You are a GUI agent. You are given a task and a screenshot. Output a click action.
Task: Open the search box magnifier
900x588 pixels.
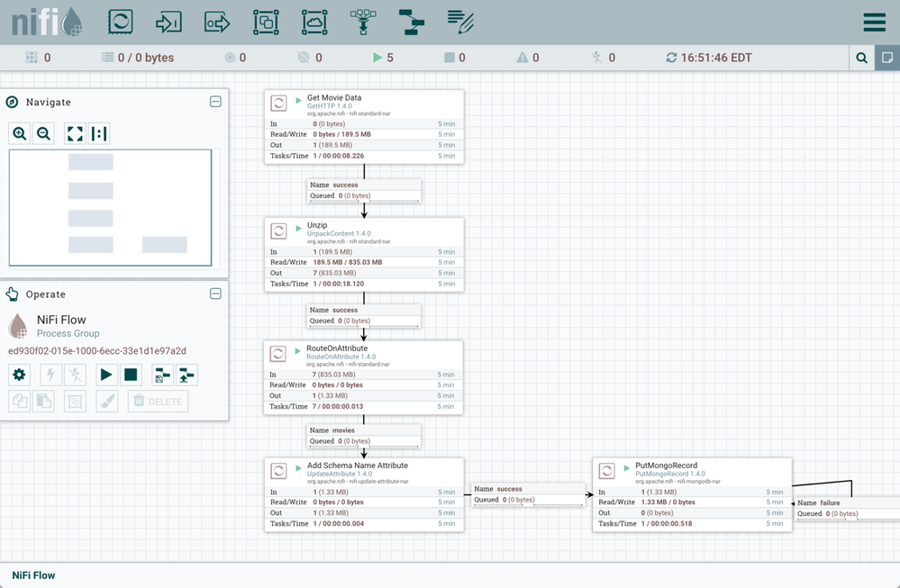862,58
